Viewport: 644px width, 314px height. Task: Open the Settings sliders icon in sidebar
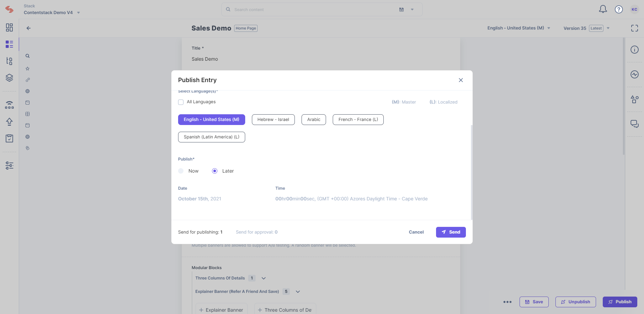(9, 165)
